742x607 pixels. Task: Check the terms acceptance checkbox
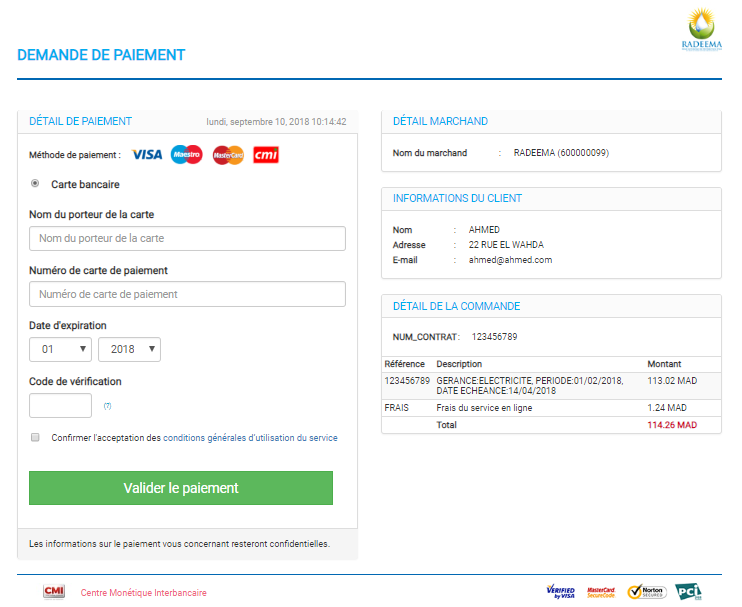click(36, 437)
